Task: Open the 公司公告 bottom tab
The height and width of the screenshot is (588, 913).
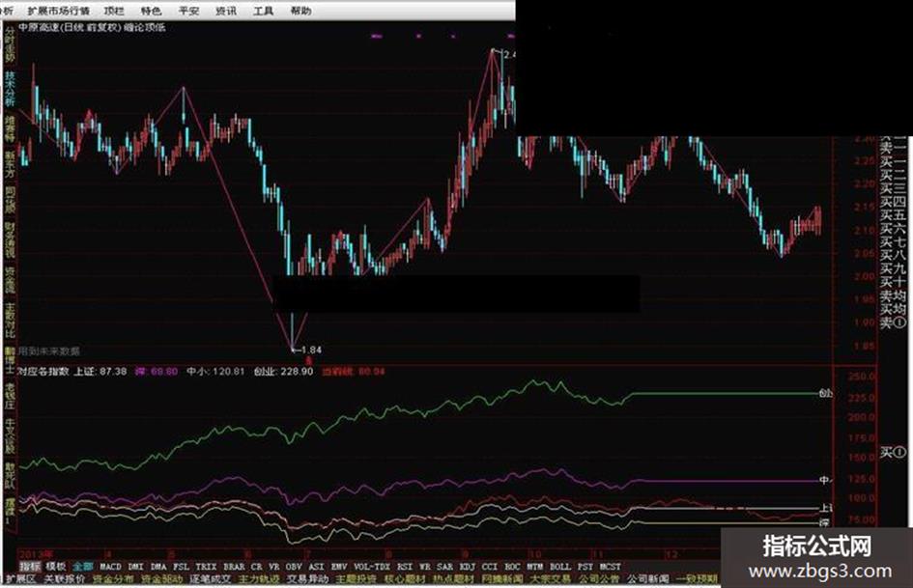Action: coord(599,579)
